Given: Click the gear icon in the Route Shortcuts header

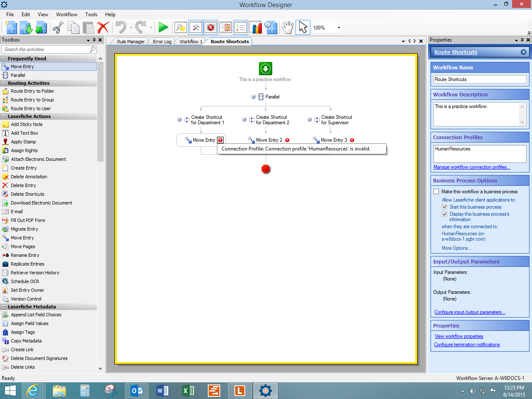Looking at the screenshot, I should [524, 52].
